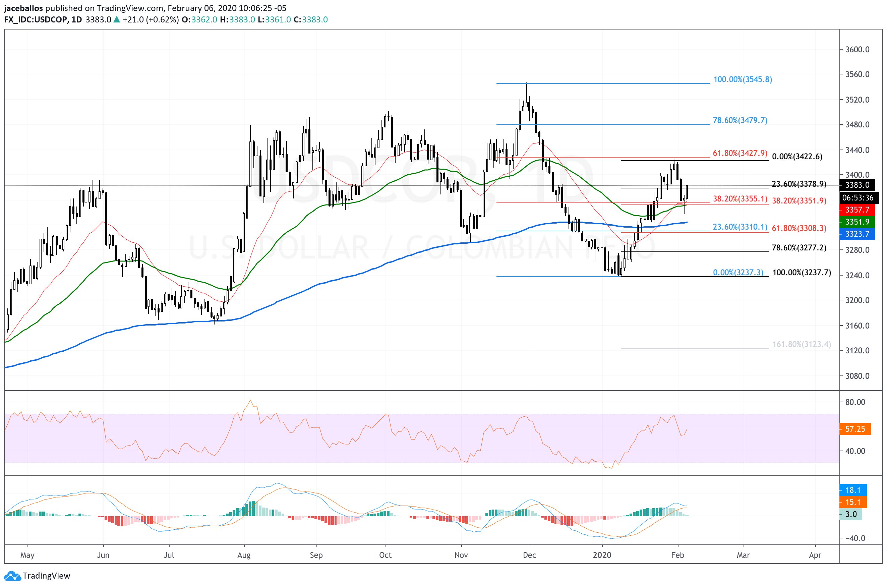Click the red moving average tag 3357.7
Image resolution: width=887 pixels, height=588 pixels.
[858, 210]
